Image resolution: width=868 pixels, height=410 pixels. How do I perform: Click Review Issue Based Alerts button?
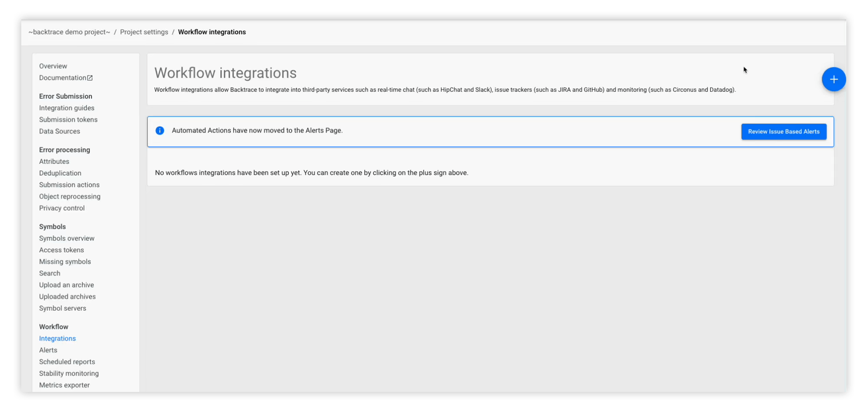[x=783, y=131]
